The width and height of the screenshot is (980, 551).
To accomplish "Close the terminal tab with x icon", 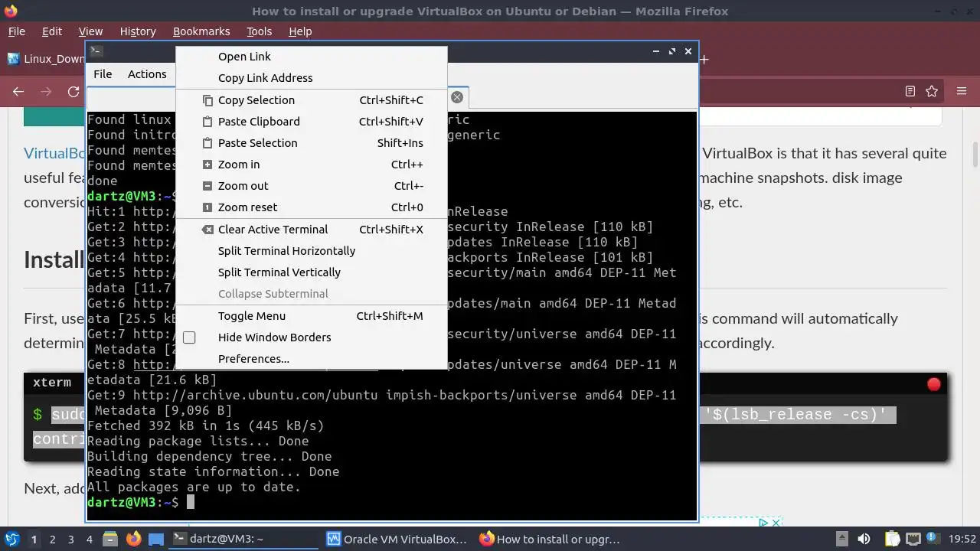I will click(457, 97).
